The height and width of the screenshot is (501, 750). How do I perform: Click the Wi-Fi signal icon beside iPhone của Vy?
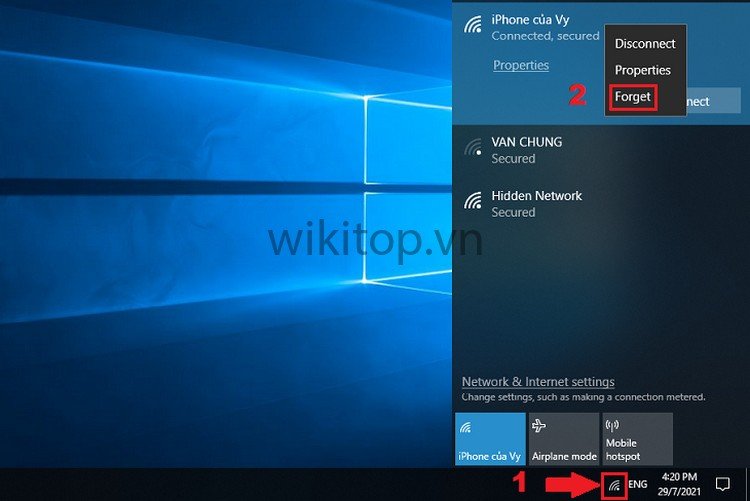click(473, 26)
